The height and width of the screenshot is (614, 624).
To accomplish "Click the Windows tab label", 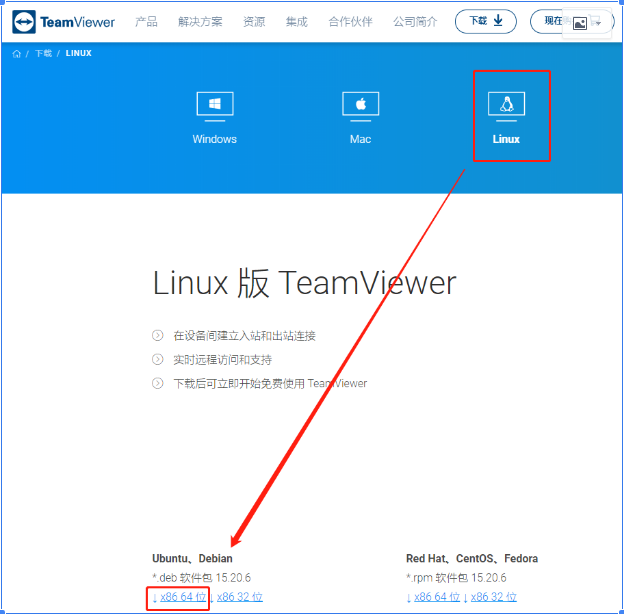I will click(214, 139).
